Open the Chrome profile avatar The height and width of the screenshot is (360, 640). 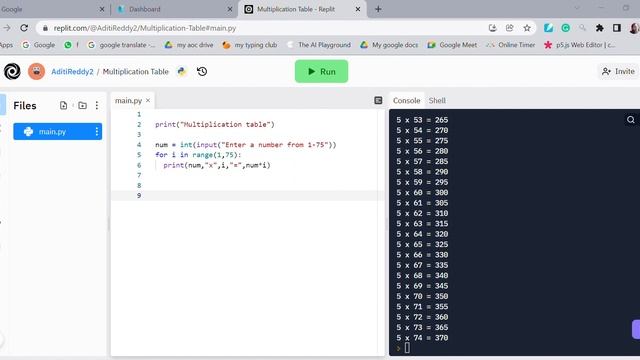coord(634,28)
